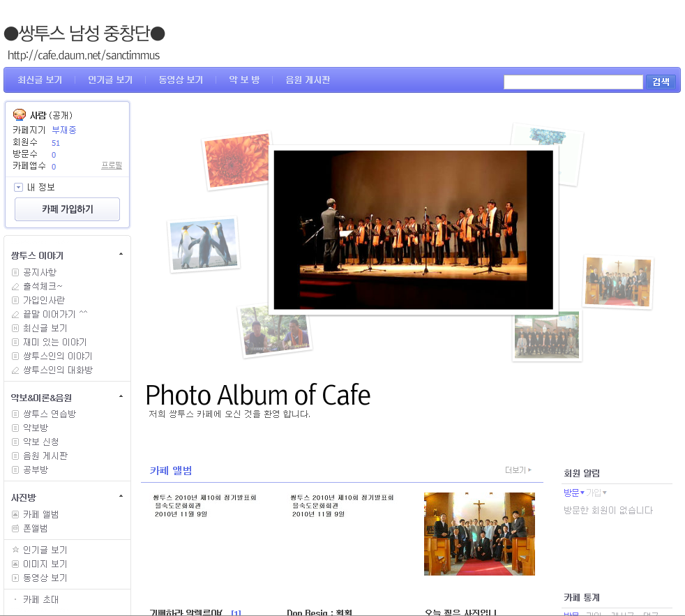Open 악 보 방 in top navigation

pos(244,80)
